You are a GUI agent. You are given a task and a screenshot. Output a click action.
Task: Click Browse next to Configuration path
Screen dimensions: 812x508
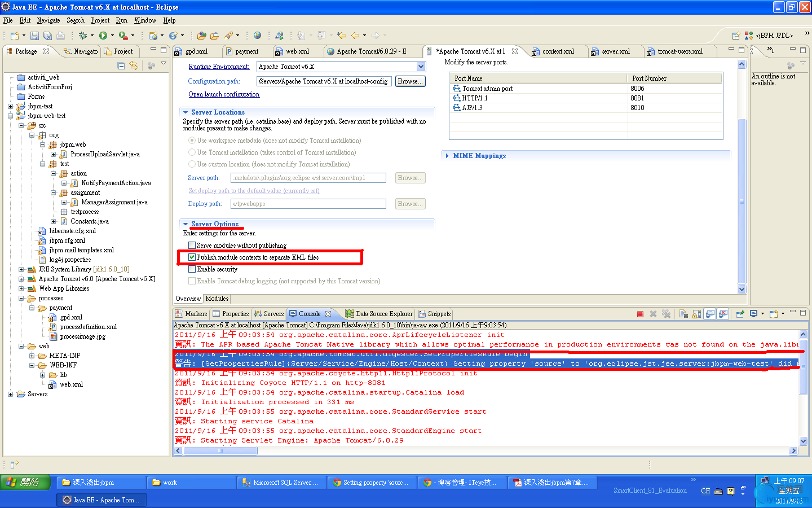410,81
